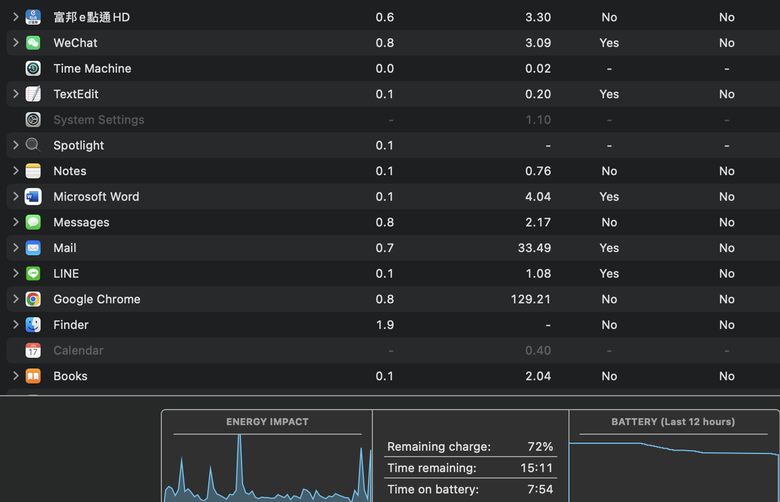Click the Finder app icon

(x=33, y=324)
